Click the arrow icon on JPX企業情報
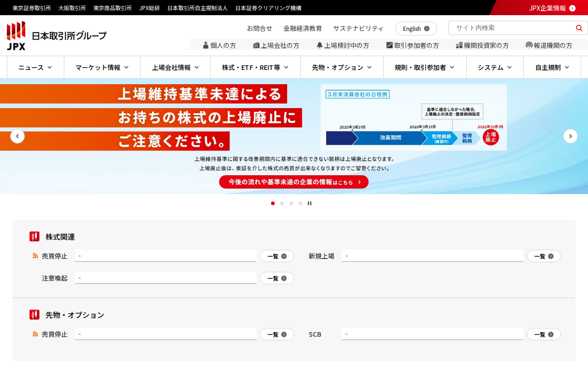The width and height of the screenshot is (588, 368). coord(572,8)
